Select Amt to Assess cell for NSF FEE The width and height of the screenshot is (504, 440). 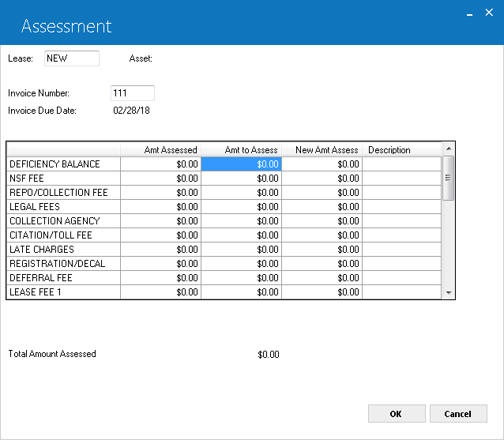[x=242, y=179]
